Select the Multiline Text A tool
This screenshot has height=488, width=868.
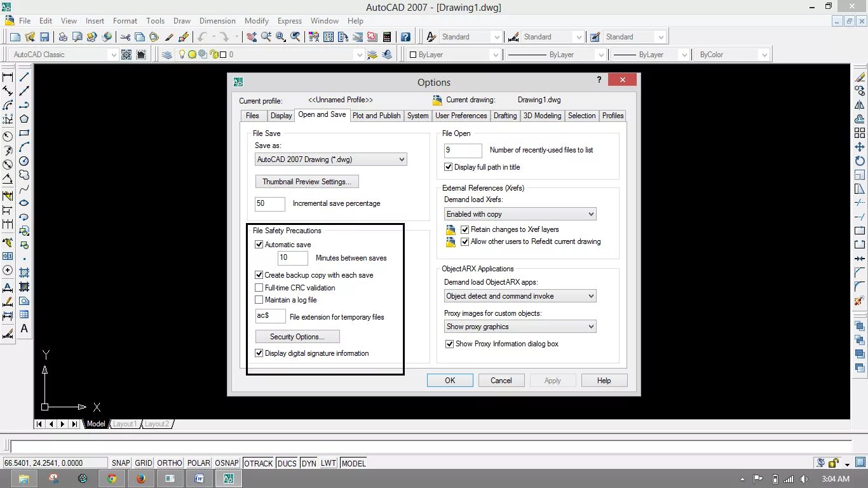pos(24,329)
